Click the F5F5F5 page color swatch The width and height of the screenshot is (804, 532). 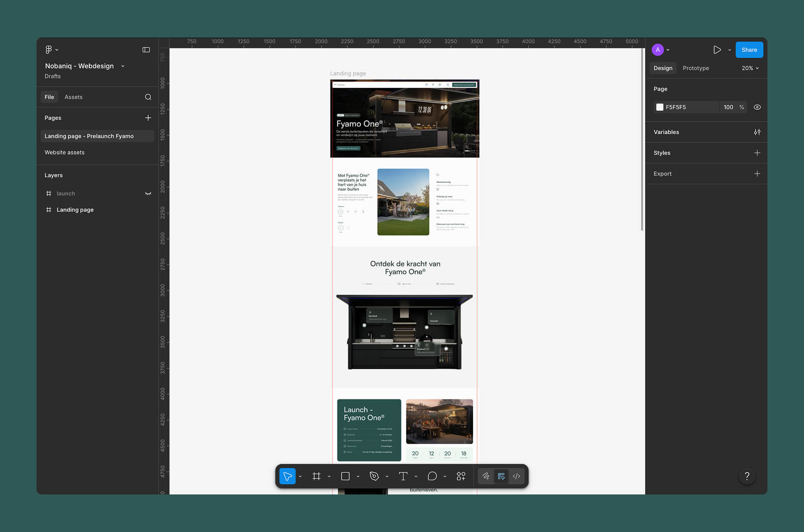[x=660, y=107]
